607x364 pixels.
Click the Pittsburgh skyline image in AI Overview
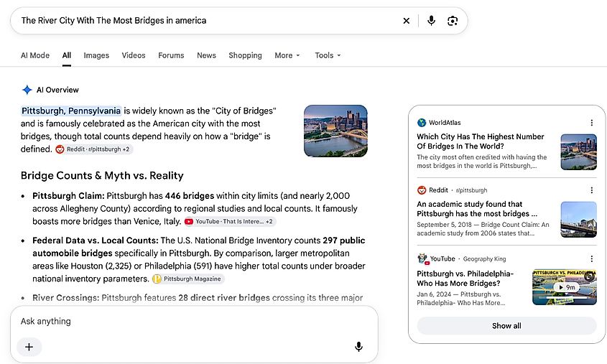(335, 131)
